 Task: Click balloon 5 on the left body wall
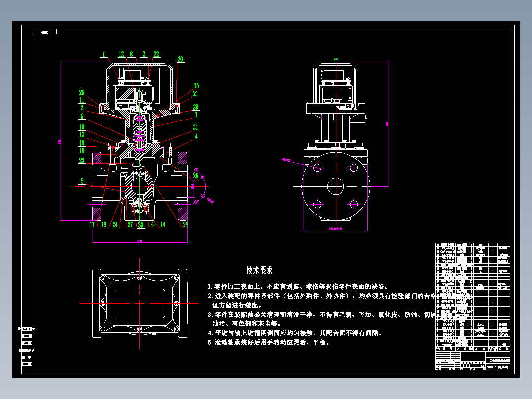tap(82, 181)
